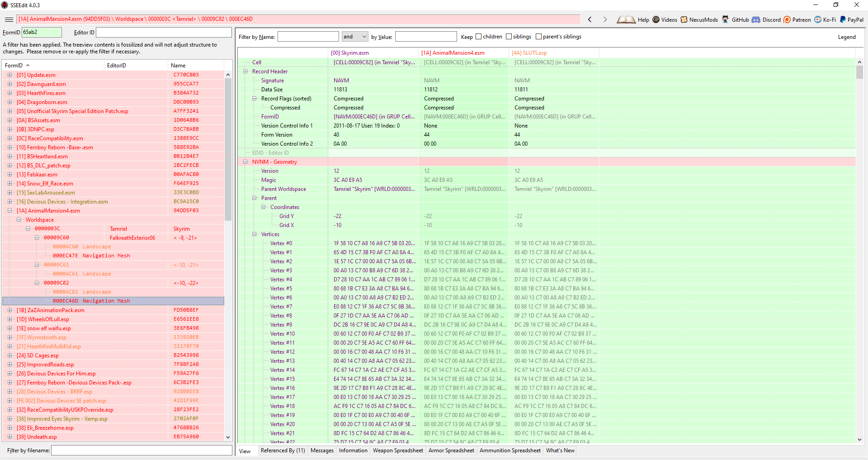Switch to the Messages tab
Screen dimensions: 868x460
pos(322,451)
